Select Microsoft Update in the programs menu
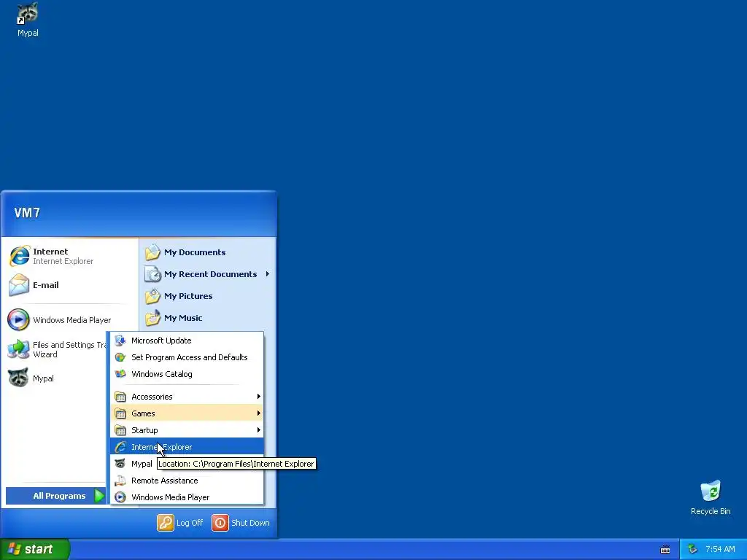 tap(187, 341)
